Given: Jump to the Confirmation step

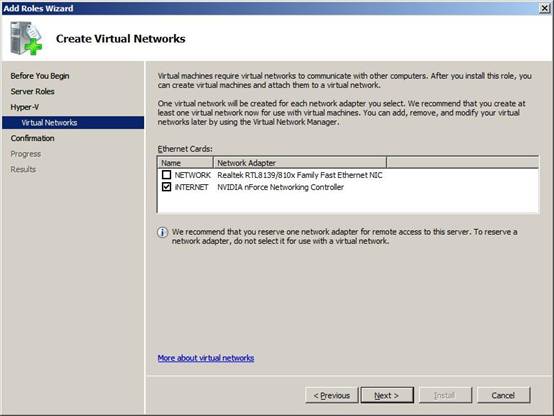Looking at the screenshot, I should click(33, 138).
